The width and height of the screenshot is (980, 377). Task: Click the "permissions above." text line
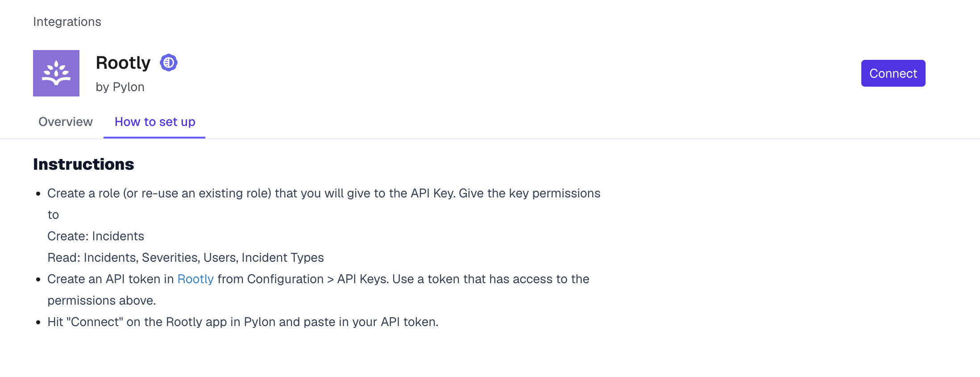pyautogui.click(x=102, y=301)
